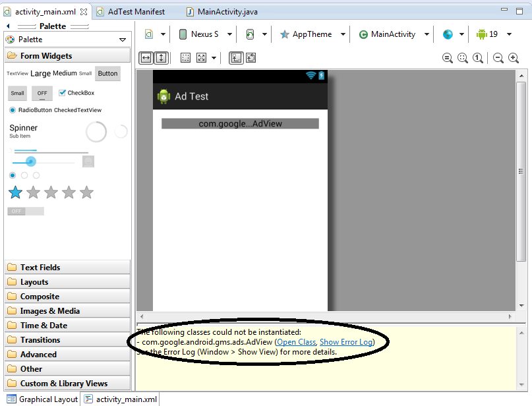Click the SeekBar slider thumb widget

31,161
